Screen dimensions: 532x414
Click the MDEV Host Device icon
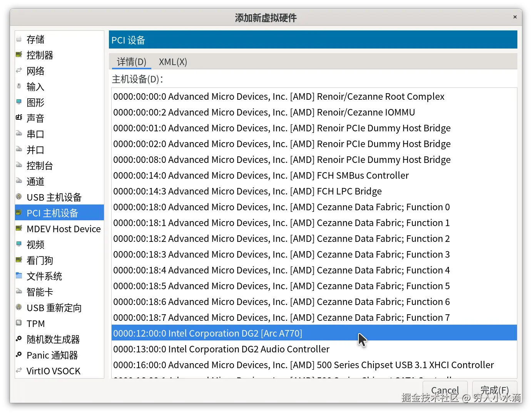[19, 228]
